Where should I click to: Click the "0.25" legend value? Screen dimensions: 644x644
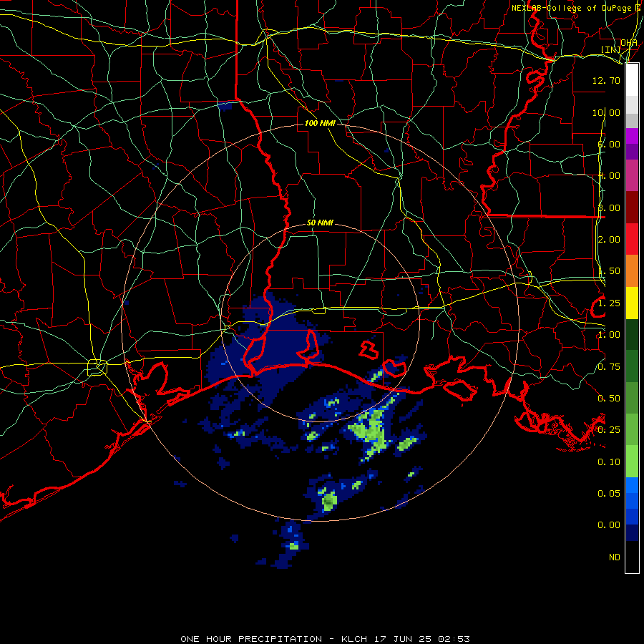click(x=608, y=430)
